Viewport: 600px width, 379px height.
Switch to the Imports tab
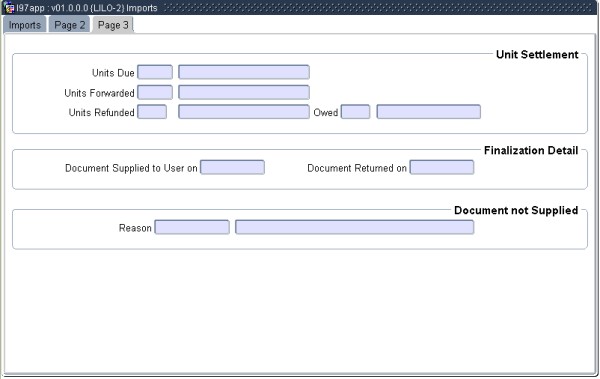(24, 25)
